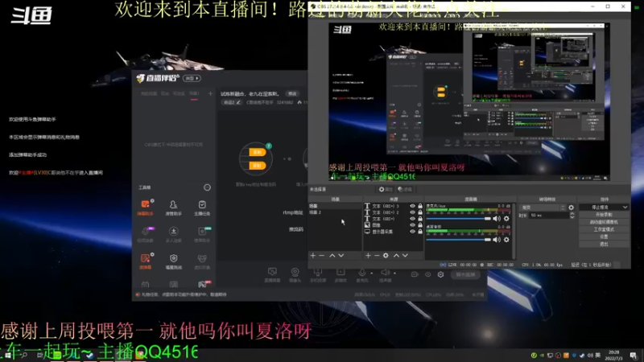Collapse the 工具箱 toolbox with the round button
The height and width of the screenshot is (362, 644).
click(x=207, y=187)
